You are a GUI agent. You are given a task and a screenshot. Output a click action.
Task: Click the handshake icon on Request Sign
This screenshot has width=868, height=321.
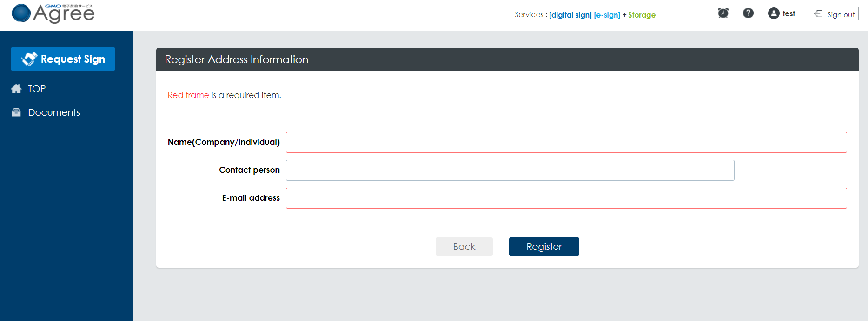(29, 59)
